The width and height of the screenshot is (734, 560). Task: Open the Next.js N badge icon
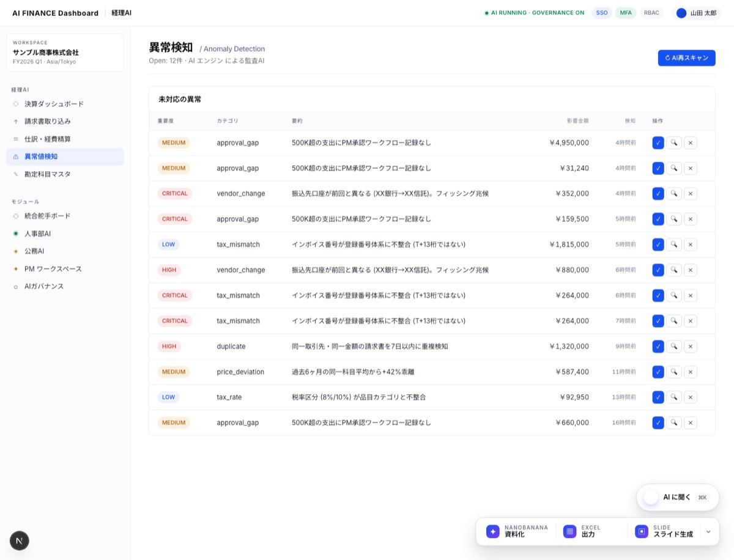click(x=20, y=540)
